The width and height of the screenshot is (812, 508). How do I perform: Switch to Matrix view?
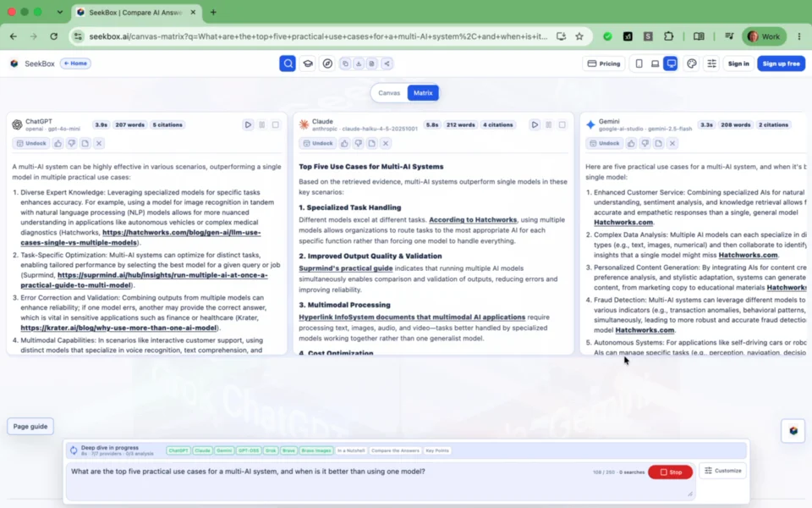click(423, 93)
